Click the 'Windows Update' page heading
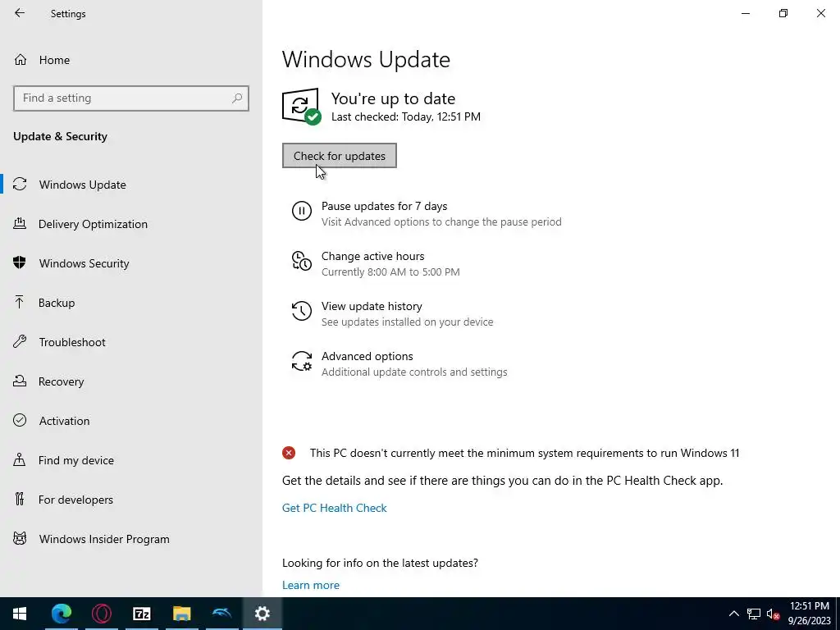The image size is (840, 630). coord(366,59)
